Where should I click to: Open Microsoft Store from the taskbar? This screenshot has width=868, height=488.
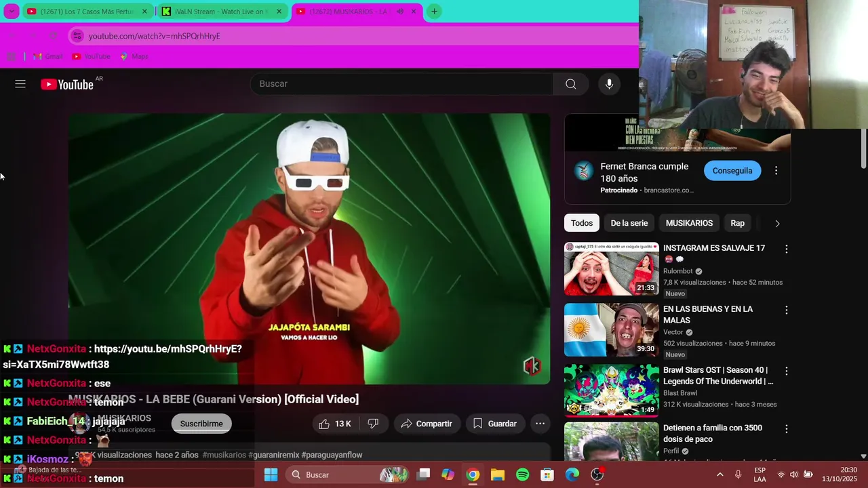click(x=547, y=474)
